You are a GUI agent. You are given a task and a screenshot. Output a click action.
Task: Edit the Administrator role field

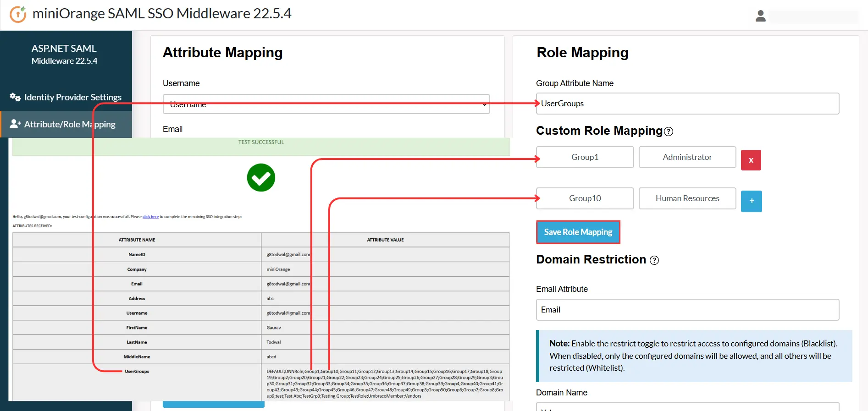687,157
